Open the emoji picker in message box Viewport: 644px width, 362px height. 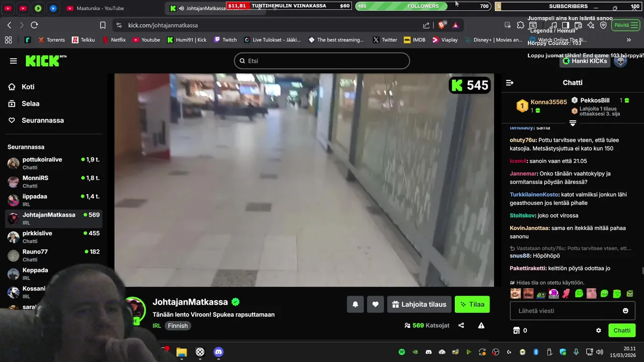point(625,311)
